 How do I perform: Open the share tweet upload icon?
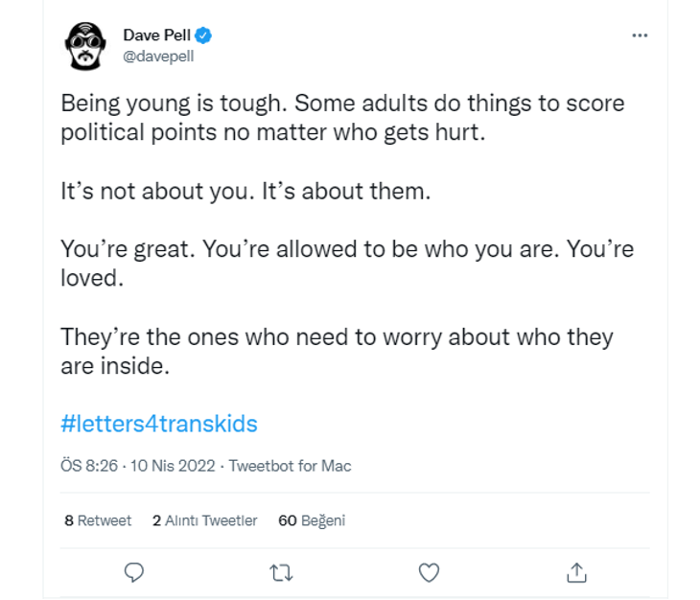576,572
